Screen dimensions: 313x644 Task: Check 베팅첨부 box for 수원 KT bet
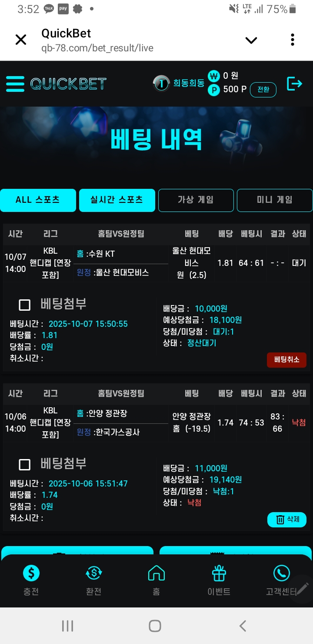pyautogui.click(x=25, y=305)
